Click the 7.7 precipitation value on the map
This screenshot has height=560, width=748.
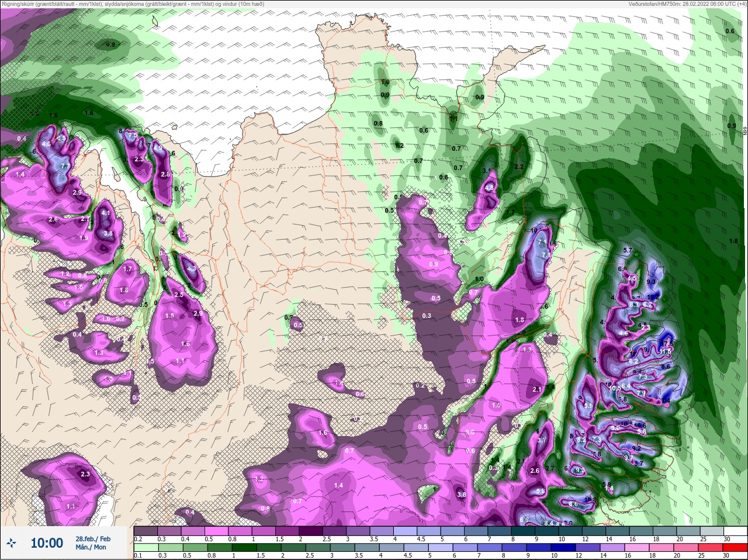pos(65,167)
